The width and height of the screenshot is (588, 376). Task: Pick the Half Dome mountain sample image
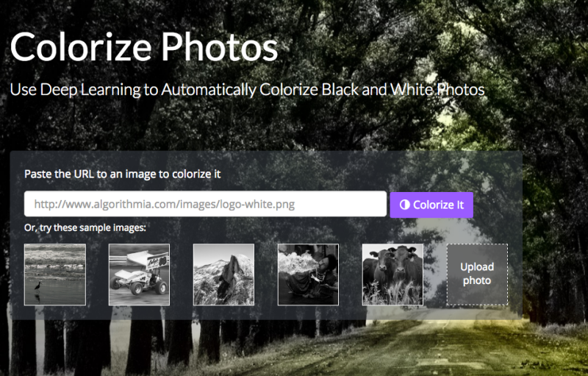[223, 274]
